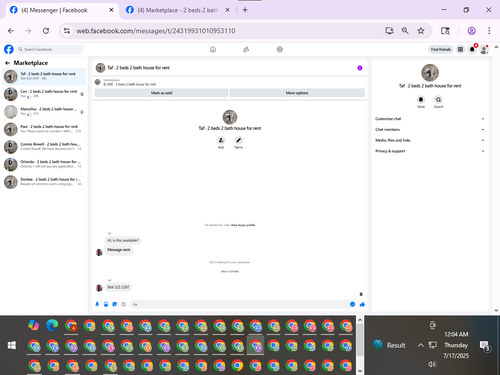Search in conversation from right panel
The image size is (500, 375).
tap(438, 100)
